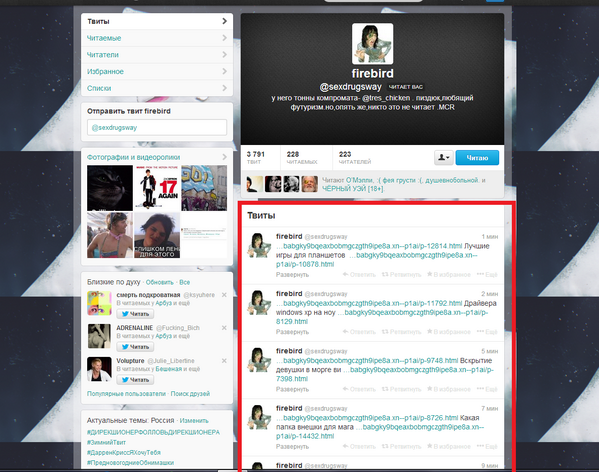Open the 228 читаемых counter

click(302, 157)
